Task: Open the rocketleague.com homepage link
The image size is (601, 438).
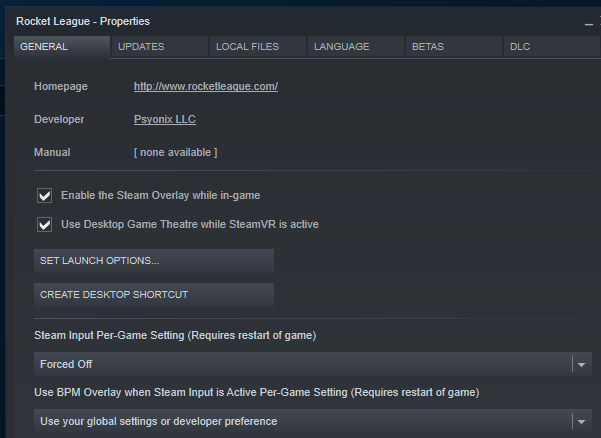Action: 206,87
